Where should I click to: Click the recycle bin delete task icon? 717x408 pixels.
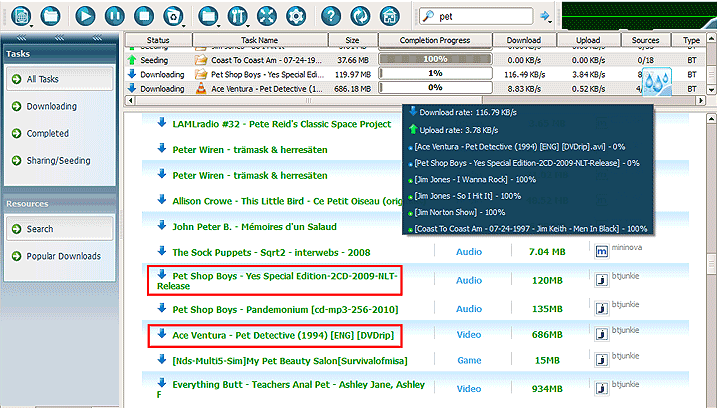173,16
